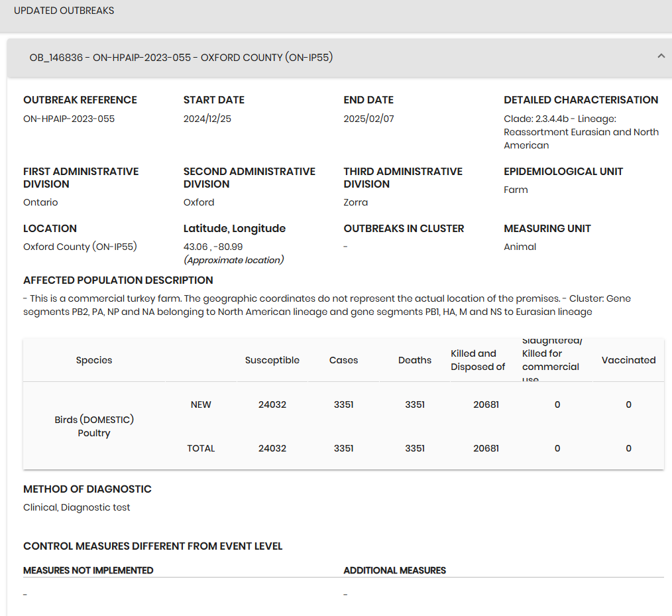Select Birds (DOMESTIC) Poultry species cell
Image resolution: width=672 pixels, height=616 pixels.
94,426
